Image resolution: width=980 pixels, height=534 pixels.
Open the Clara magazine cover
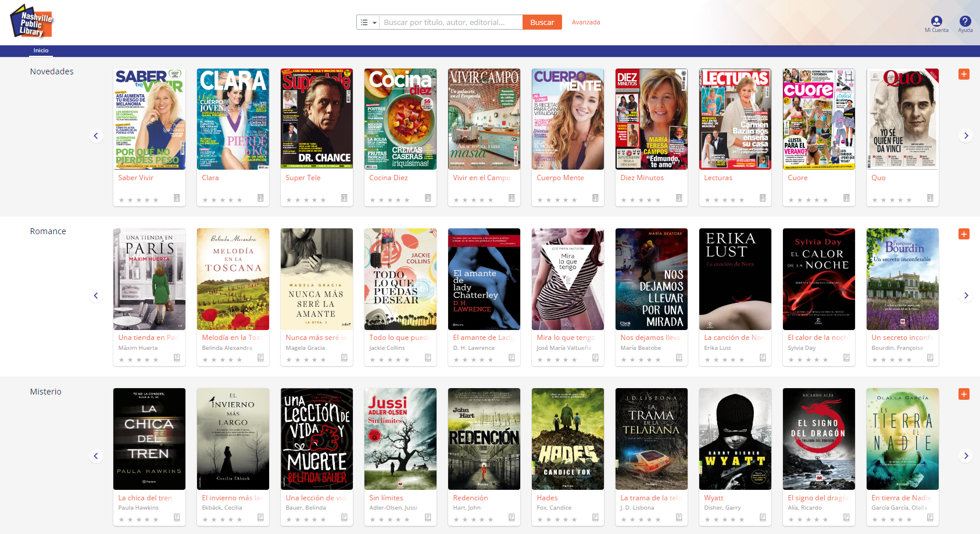coord(233,119)
